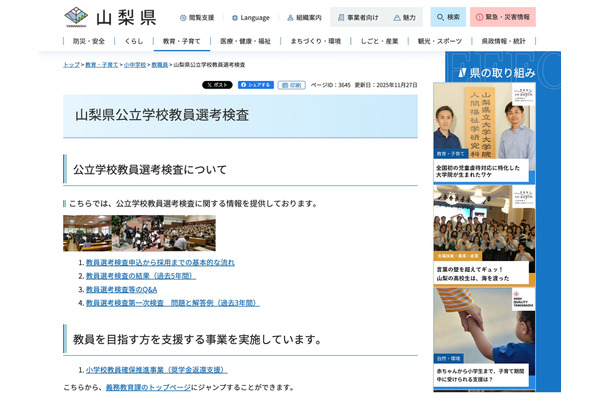Click the 山梨県公立学校教員選考検査 page title
600x400 pixels.
pos(162,115)
